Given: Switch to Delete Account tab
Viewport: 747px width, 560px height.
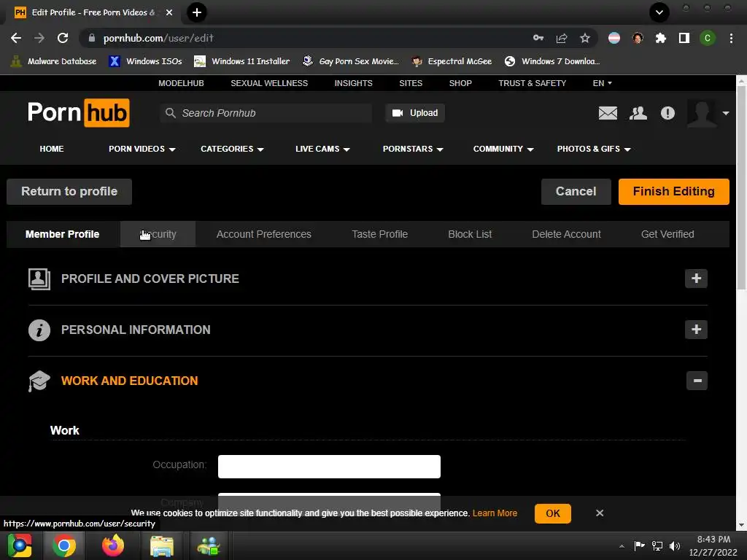Looking at the screenshot, I should coord(566,234).
